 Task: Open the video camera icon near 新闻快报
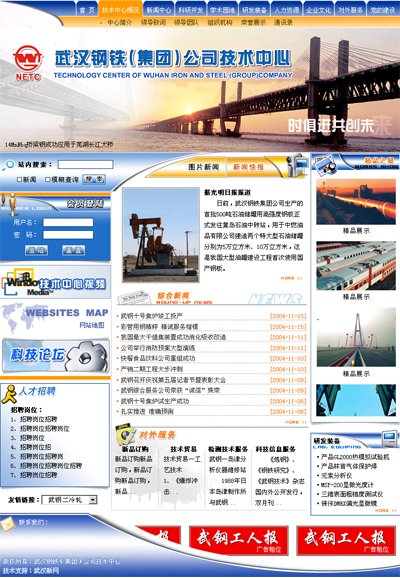[297, 166]
